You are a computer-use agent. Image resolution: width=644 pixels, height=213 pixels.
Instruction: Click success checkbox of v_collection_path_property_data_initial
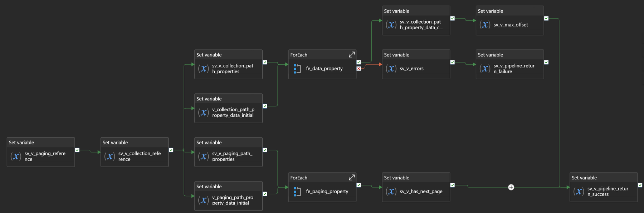(265, 106)
